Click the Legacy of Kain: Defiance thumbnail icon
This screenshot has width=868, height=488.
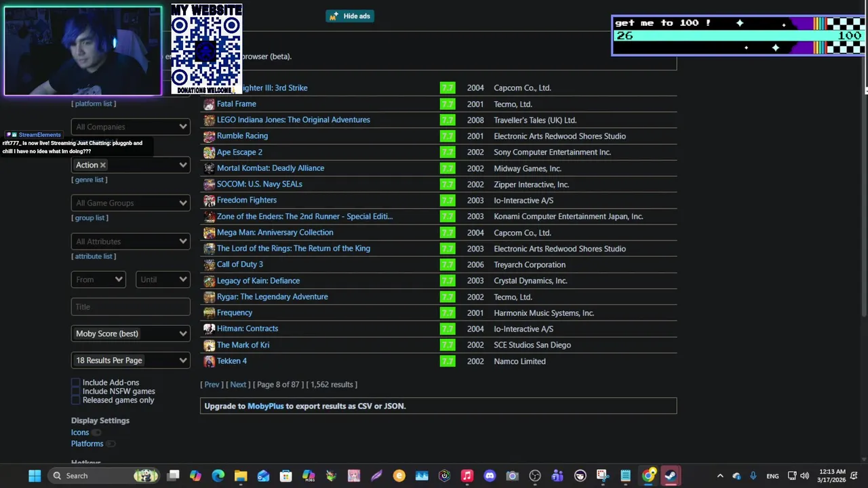pyautogui.click(x=209, y=281)
